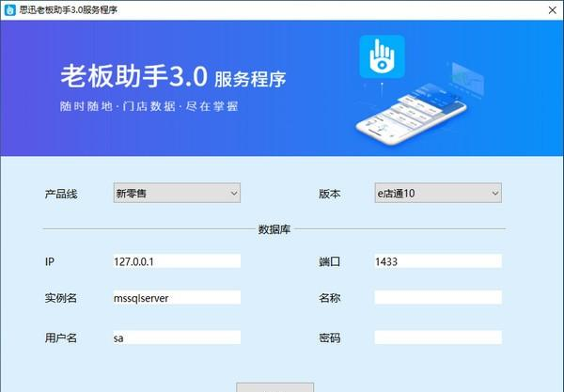Click the 老板助手3.0 banner title
Viewport: 564px width, 392px height.
134,76
